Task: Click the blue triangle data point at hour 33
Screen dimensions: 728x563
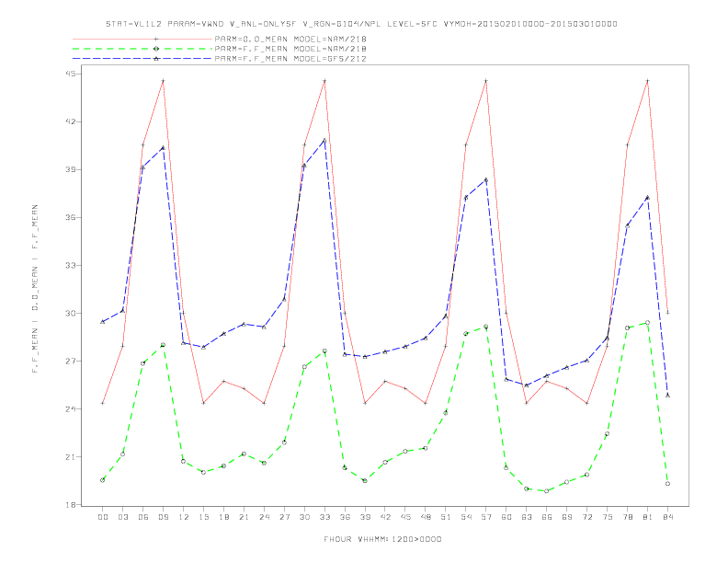Action: point(324,140)
